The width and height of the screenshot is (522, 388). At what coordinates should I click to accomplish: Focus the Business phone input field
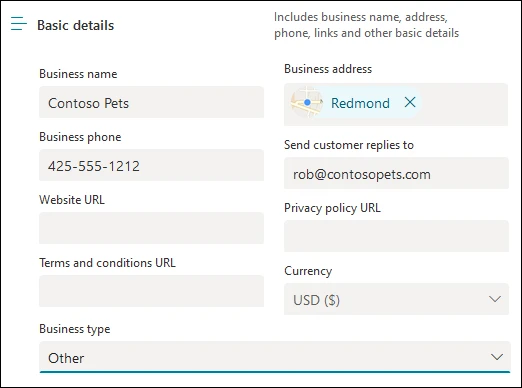[151, 165]
